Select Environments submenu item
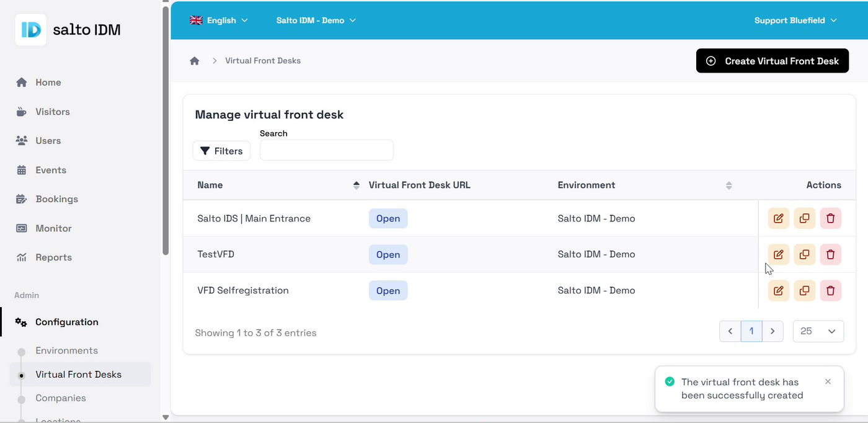Viewport: 868px width, 423px height. (x=66, y=350)
